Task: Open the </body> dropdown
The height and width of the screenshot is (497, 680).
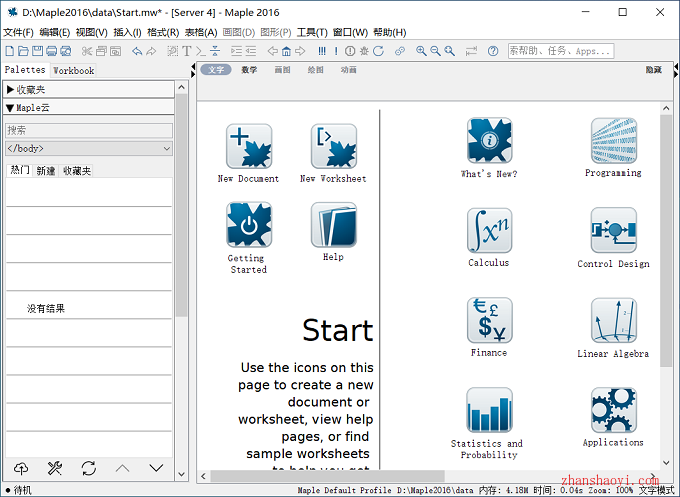Action: pyautogui.click(x=89, y=148)
